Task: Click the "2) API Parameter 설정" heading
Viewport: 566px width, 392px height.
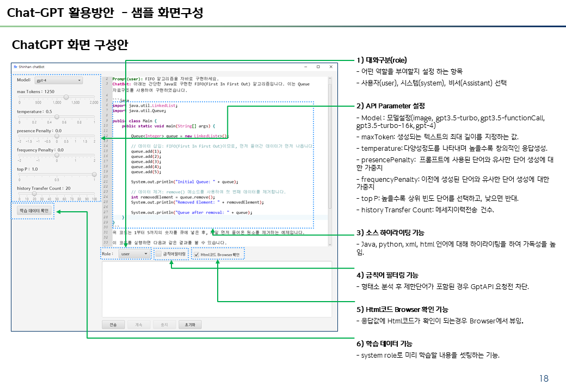Action: pyautogui.click(x=391, y=106)
